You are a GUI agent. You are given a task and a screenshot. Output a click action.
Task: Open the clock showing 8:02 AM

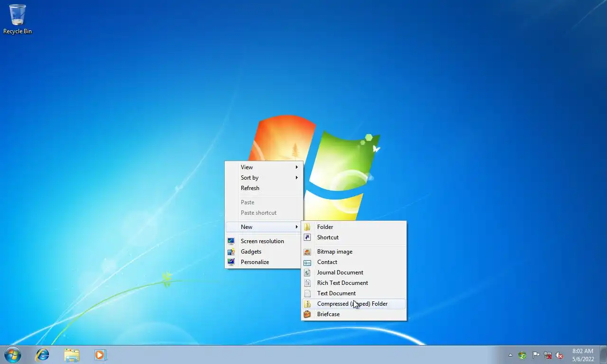tap(583, 355)
